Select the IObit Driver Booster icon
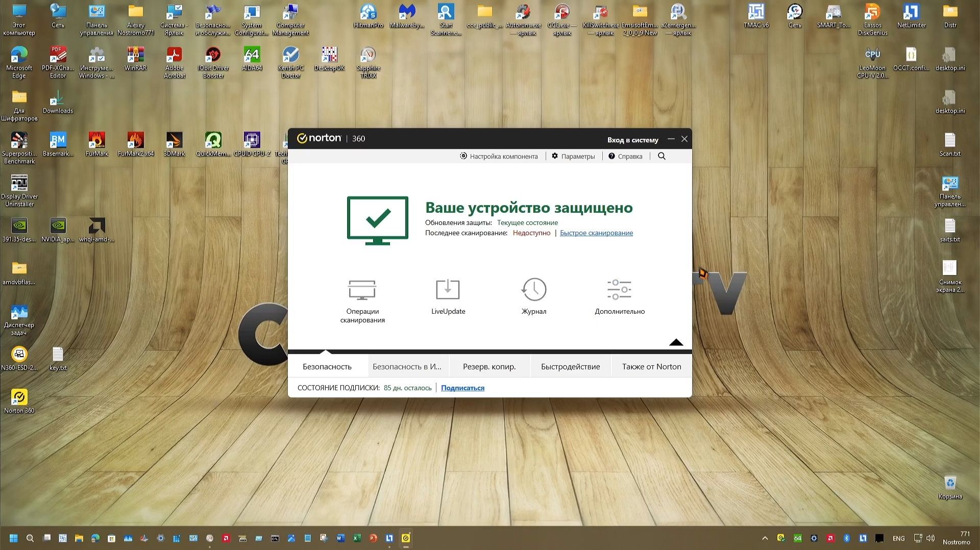The width and height of the screenshot is (980, 550). pos(213,62)
